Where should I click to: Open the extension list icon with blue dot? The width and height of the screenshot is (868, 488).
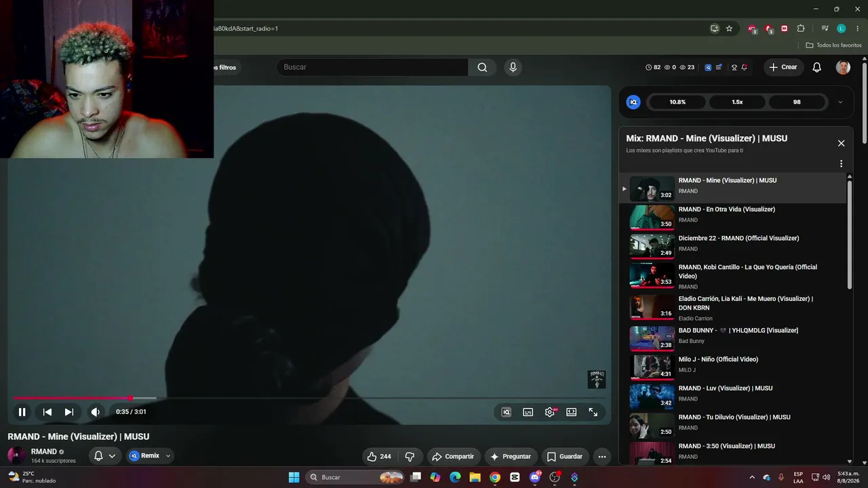pyautogui.click(x=719, y=67)
